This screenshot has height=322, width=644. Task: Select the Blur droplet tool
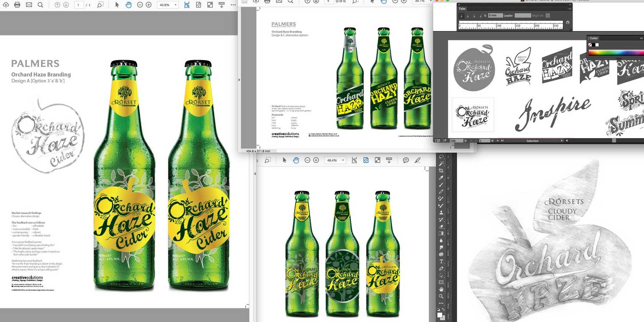441,240
